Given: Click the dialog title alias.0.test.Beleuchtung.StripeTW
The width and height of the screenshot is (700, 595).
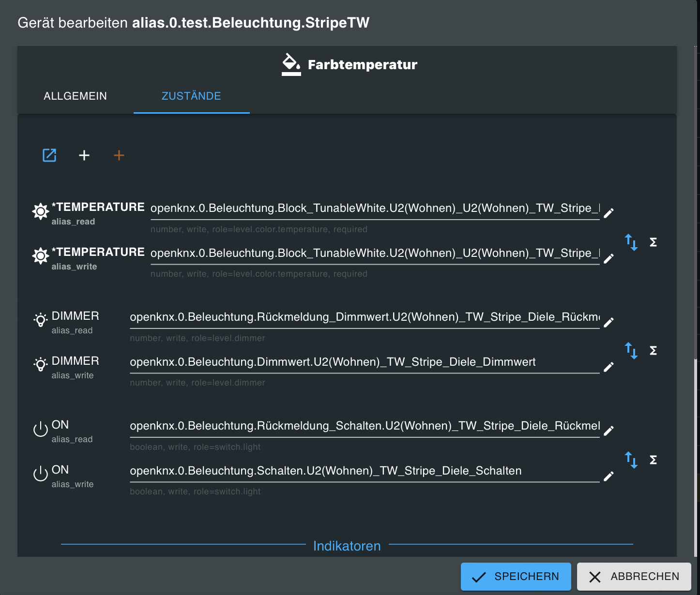Looking at the screenshot, I should tap(251, 23).
